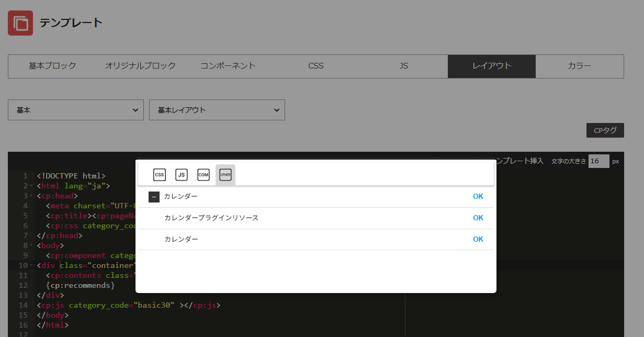The width and height of the screenshot is (644, 337).
Task: Click the 文字の大きさ size input showing 16
Action: click(598, 161)
